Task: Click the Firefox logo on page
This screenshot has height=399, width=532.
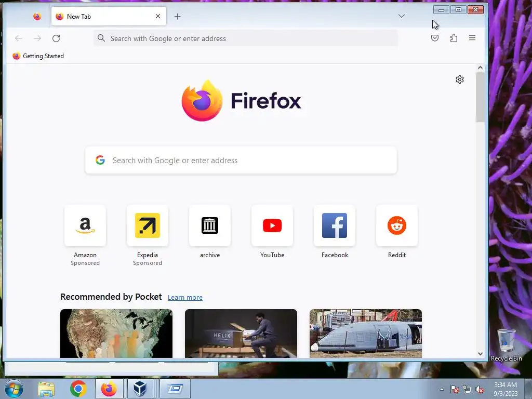Action: (241, 100)
